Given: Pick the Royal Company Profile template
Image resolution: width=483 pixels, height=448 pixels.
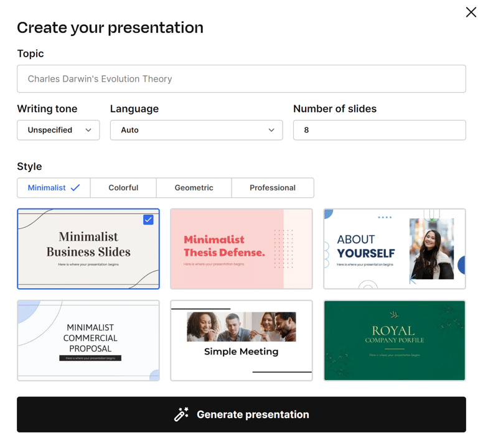Looking at the screenshot, I should click(394, 340).
